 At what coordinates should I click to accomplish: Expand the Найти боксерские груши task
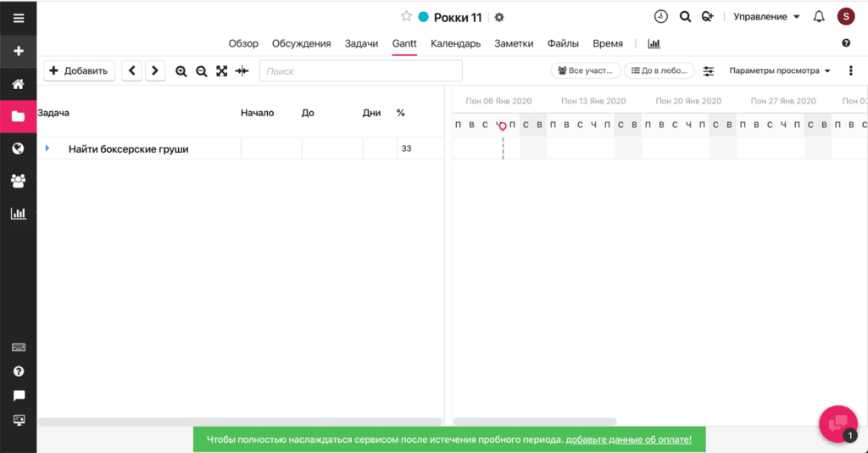point(47,148)
